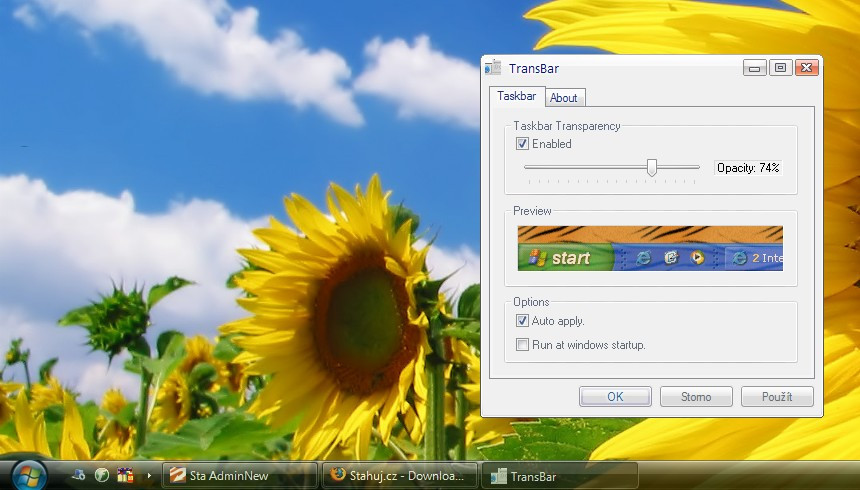This screenshot has height=490, width=860.
Task: Click the Opacity: 74% value label
Action: pos(748,168)
